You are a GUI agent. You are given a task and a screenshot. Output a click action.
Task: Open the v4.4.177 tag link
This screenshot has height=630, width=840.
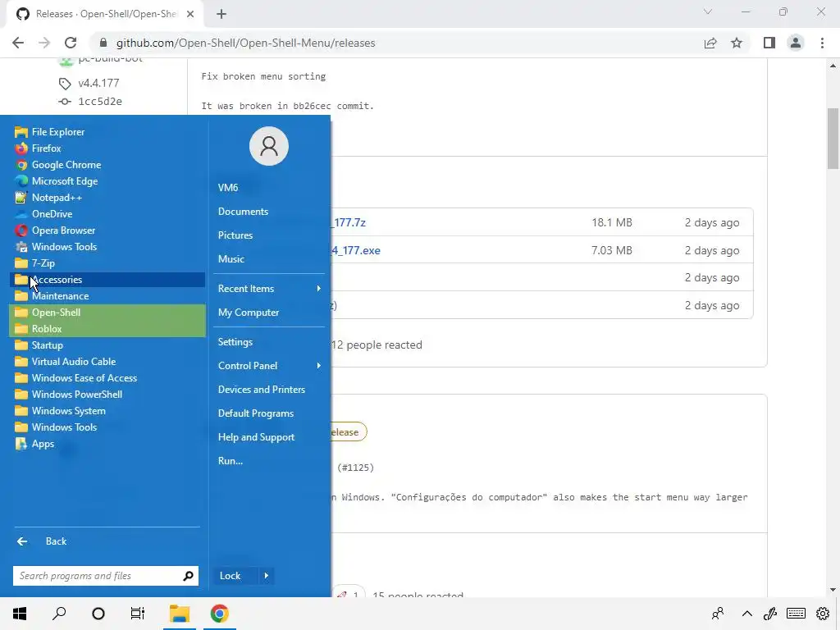98,83
